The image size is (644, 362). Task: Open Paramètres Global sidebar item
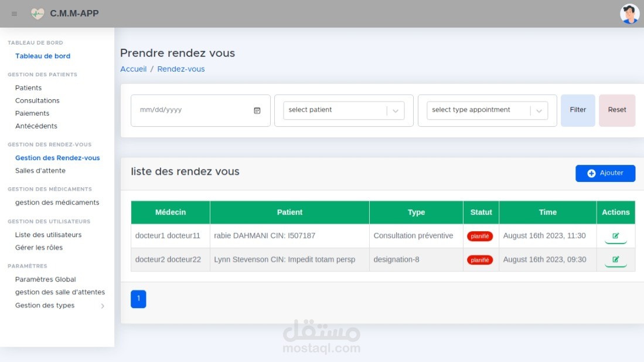click(46, 279)
